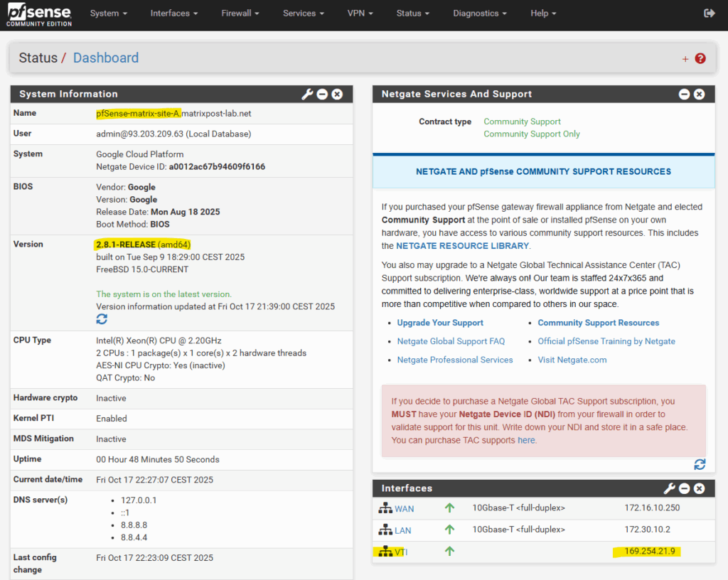The image size is (728, 580).
Task: Collapse the System Information widget
Action: click(322, 95)
